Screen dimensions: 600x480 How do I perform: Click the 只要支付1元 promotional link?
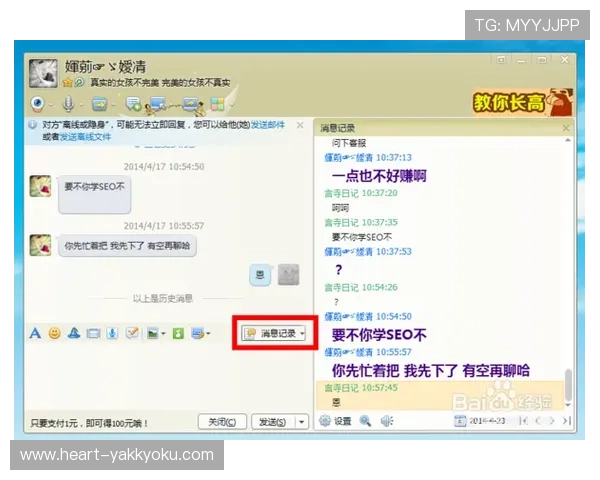point(89,423)
